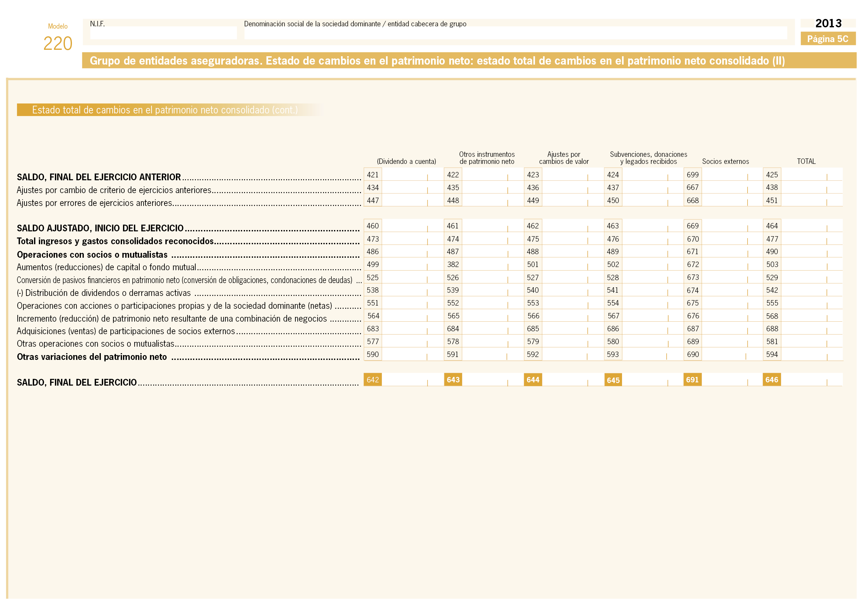Click 'Conversión de pasivos financieros' row label
Screen dimensions: 868x616
coord(185,280)
